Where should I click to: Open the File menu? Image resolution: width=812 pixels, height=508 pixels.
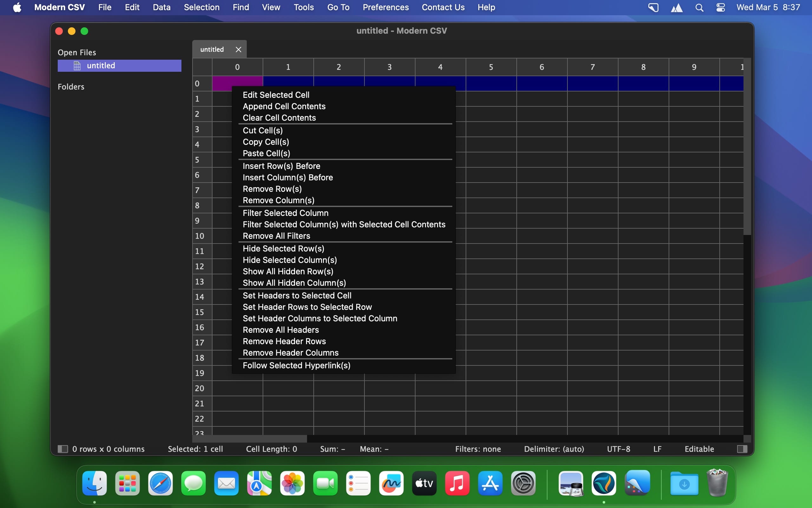click(x=105, y=7)
